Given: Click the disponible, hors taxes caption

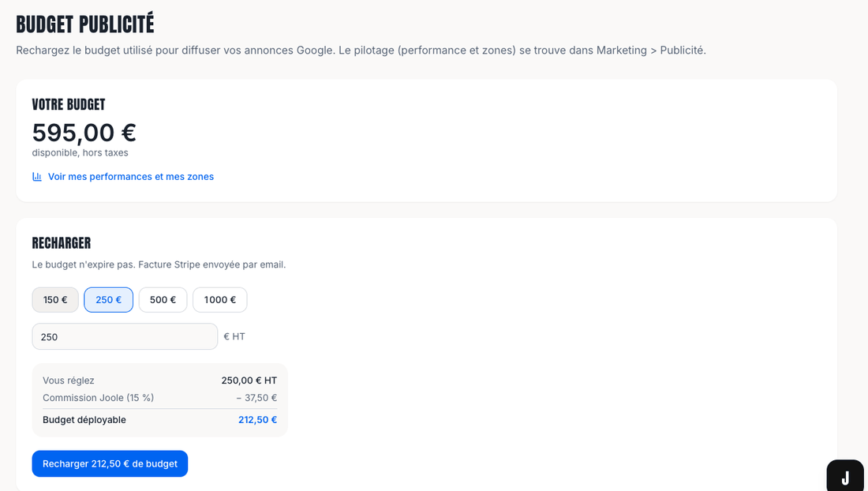Looking at the screenshot, I should (x=80, y=153).
